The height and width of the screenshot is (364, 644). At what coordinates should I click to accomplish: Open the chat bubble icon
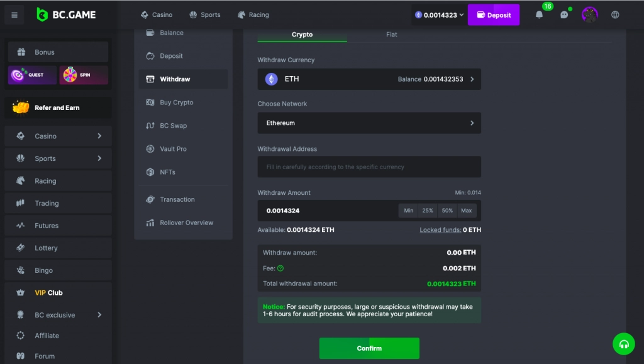pos(564,14)
